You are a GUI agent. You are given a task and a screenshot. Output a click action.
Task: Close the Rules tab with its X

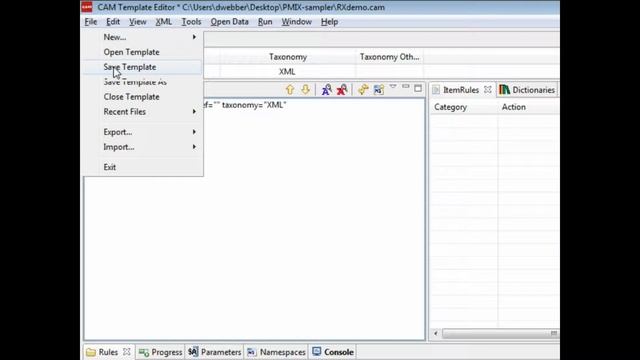[x=127, y=351]
